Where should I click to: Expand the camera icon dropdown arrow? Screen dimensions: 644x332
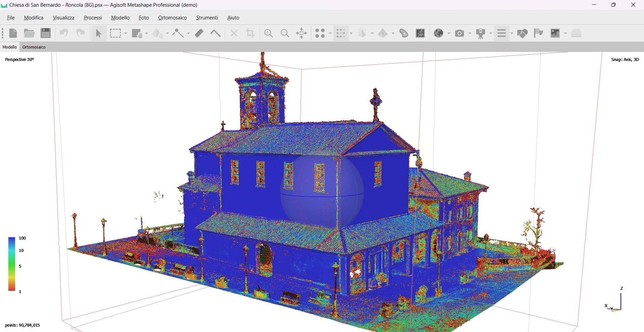point(470,34)
